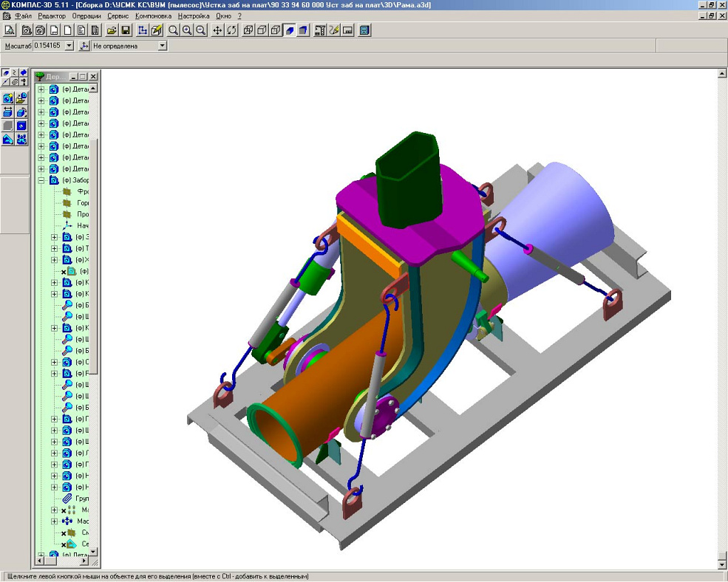Open the 'Не определена' orientation dropdown
The height and width of the screenshot is (582, 728).
coord(162,46)
